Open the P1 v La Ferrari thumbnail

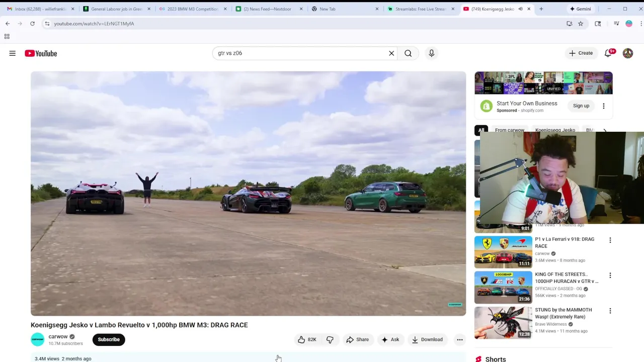[x=503, y=252]
